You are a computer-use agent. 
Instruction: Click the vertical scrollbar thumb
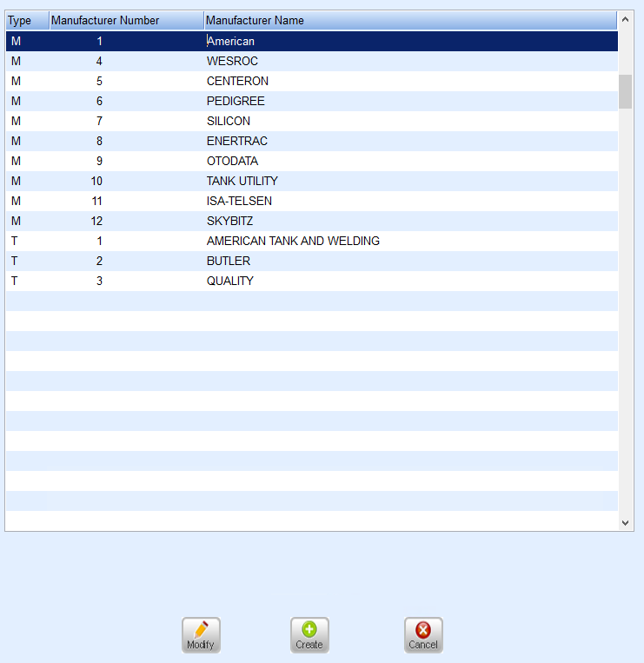pyautogui.click(x=626, y=92)
